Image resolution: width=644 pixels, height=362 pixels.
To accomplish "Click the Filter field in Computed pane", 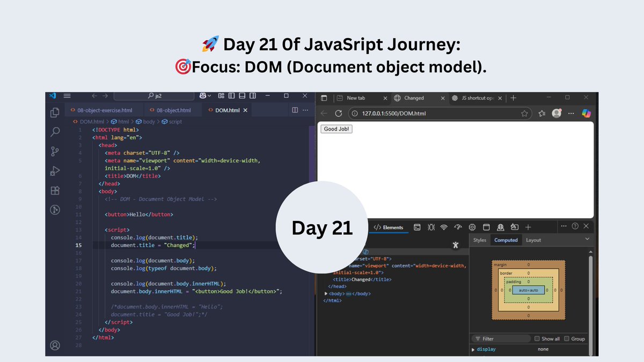I will (x=501, y=339).
